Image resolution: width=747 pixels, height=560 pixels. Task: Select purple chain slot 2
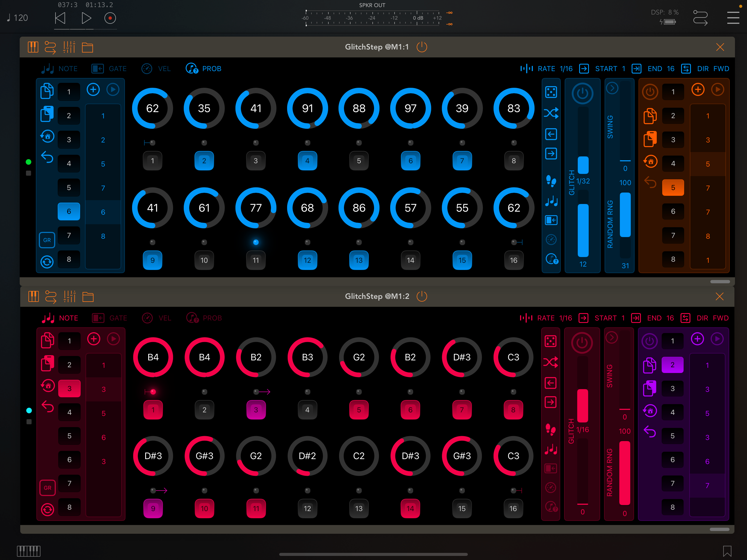672,365
